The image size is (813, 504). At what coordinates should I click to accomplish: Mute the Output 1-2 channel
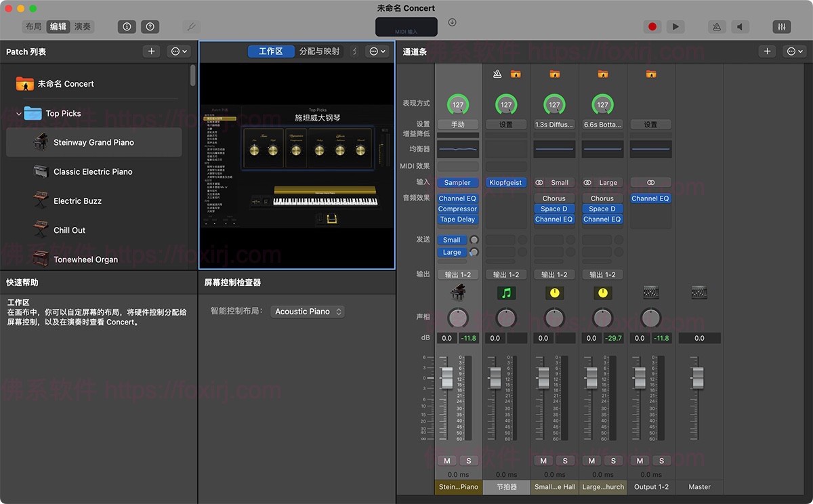[x=640, y=461]
